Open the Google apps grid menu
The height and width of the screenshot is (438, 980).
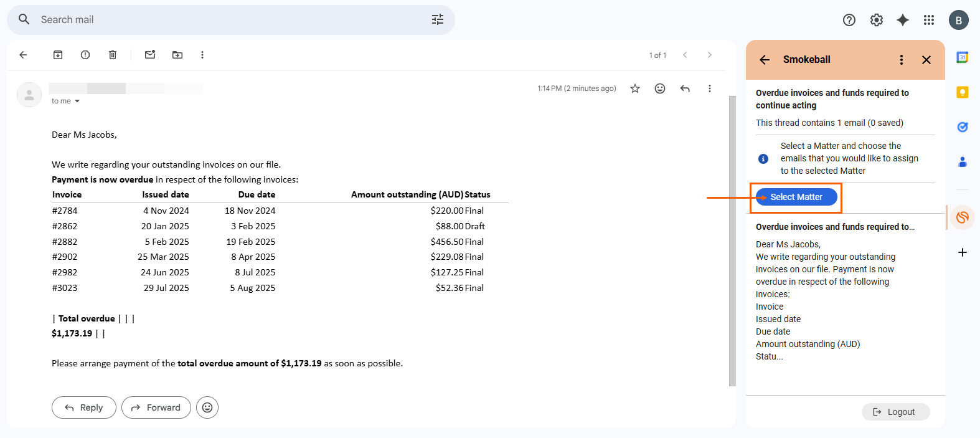click(929, 20)
